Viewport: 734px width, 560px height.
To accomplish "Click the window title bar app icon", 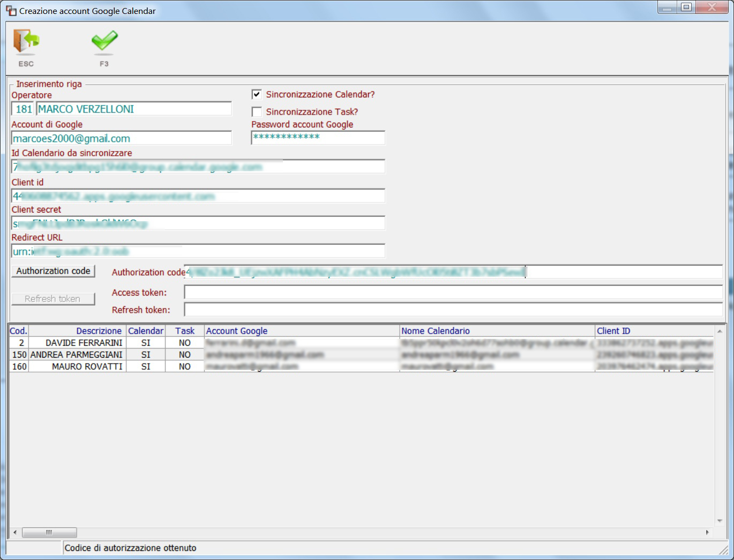I will (11, 11).
